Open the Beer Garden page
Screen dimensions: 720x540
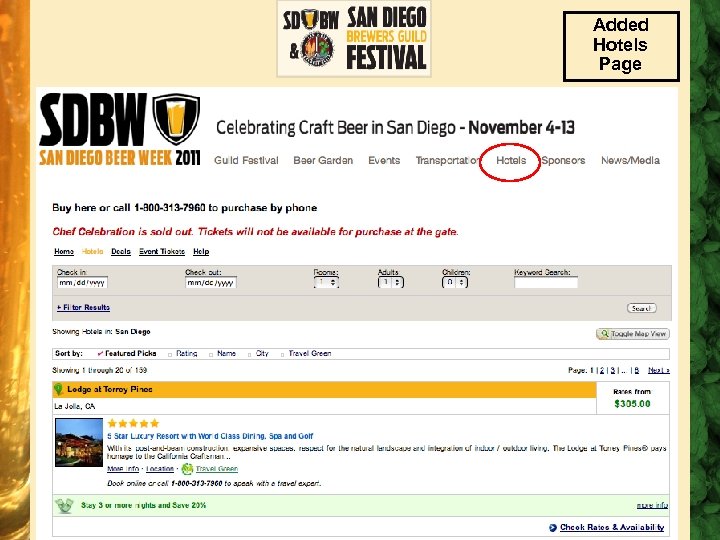click(x=323, y=160)
